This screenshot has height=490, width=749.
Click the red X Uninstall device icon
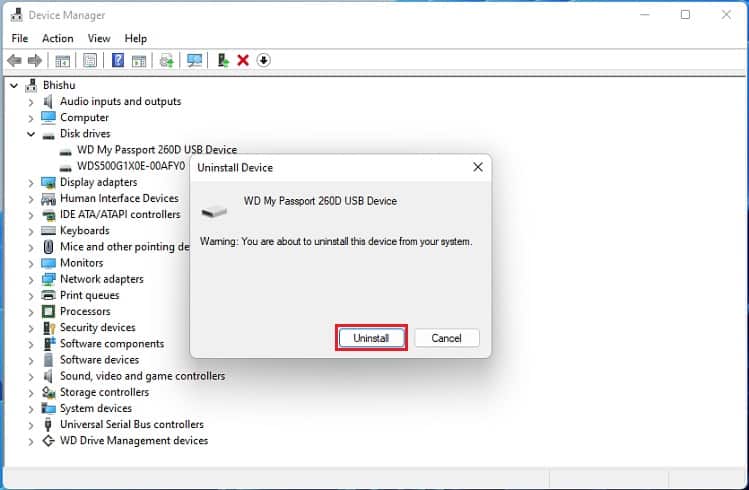243,60
